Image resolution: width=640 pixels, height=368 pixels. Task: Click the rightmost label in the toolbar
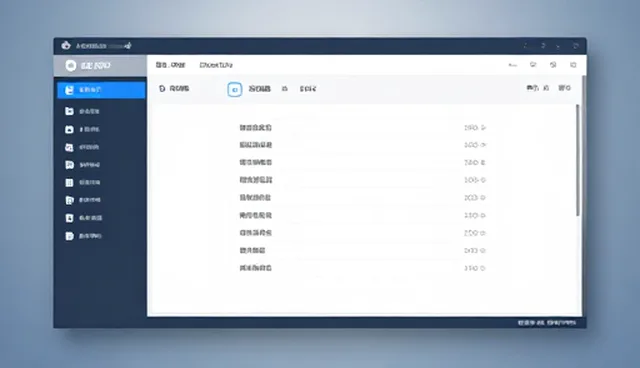[x=564, y=88]
